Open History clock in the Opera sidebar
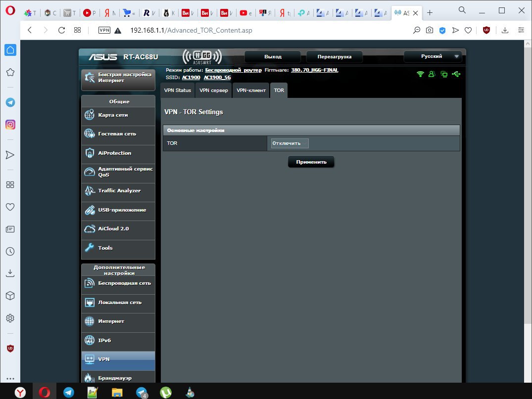This screenshot has height=399, width=532. 10,251
